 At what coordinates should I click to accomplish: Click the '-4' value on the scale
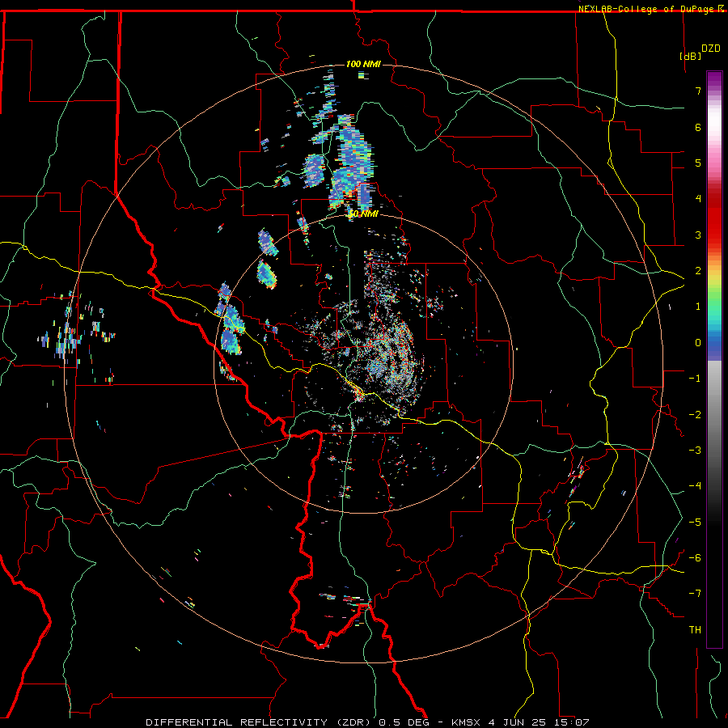tap(695, 486)
